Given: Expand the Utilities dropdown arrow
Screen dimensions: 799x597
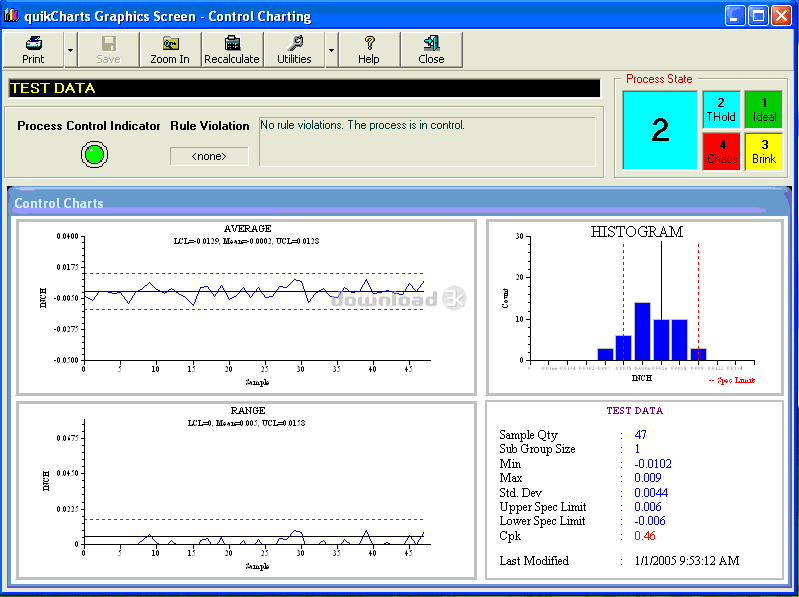Looking at the screenshot, I should [332, 50].
